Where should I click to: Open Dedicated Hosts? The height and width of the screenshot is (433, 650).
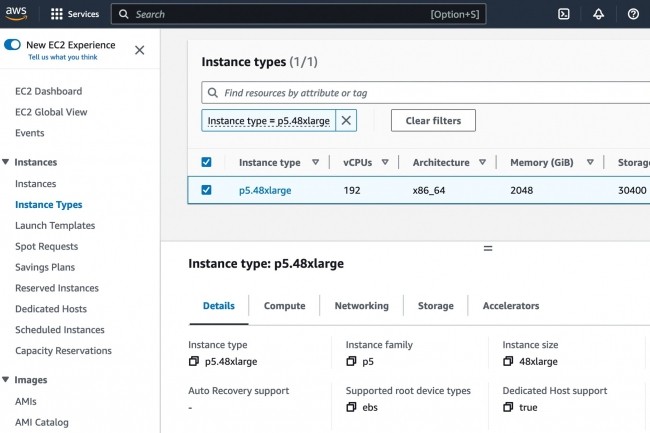51,309
